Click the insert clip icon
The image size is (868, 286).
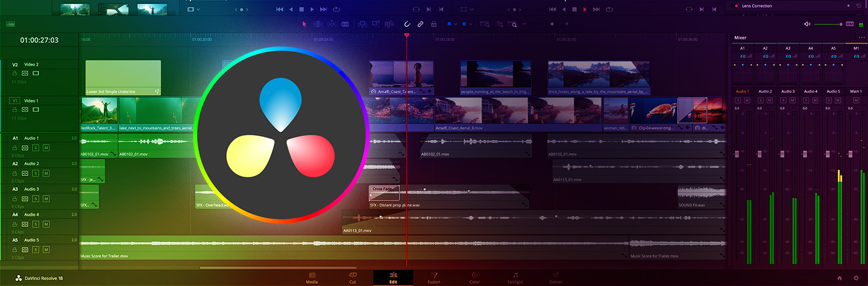362,24
